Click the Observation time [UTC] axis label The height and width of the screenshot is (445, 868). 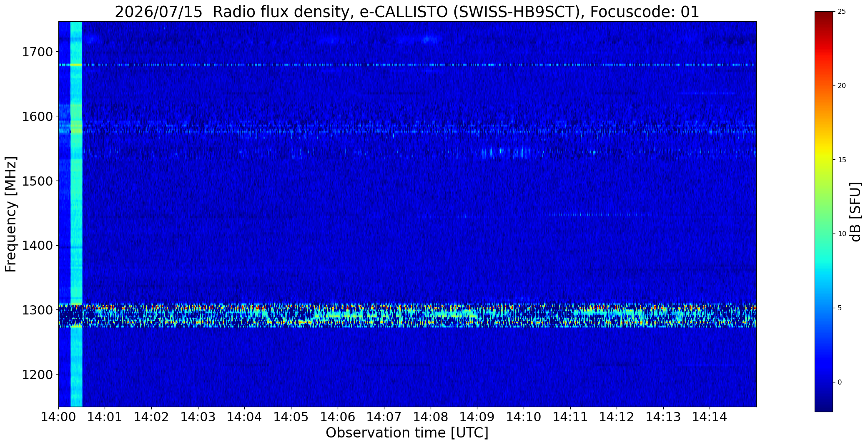point(407,433)
